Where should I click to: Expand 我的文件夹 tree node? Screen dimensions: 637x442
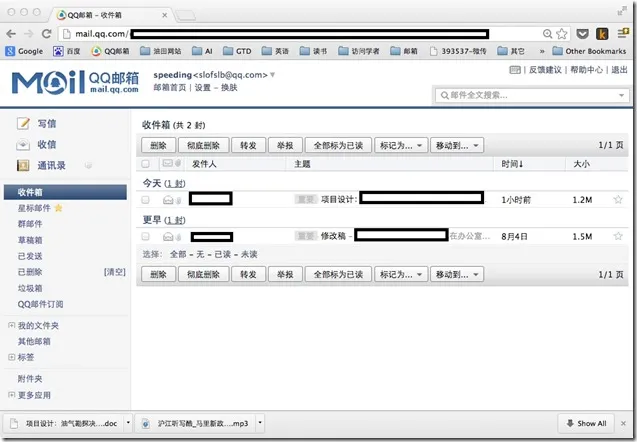[11, 325]
